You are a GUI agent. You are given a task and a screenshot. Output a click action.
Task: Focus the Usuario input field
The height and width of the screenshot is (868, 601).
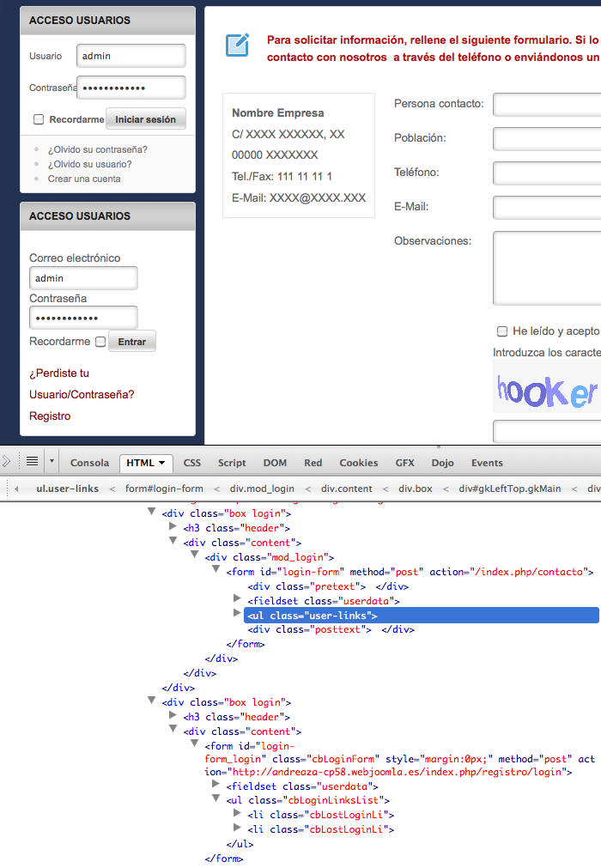[x=131, y=56]
